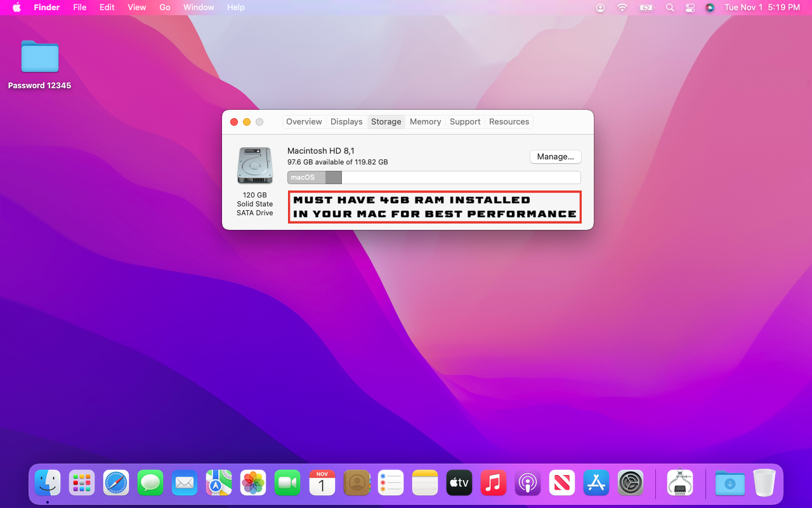Open Messages app in the Dock
Image resolution: width=812 pixels, height=508 pixels.
tap(150, 483)
